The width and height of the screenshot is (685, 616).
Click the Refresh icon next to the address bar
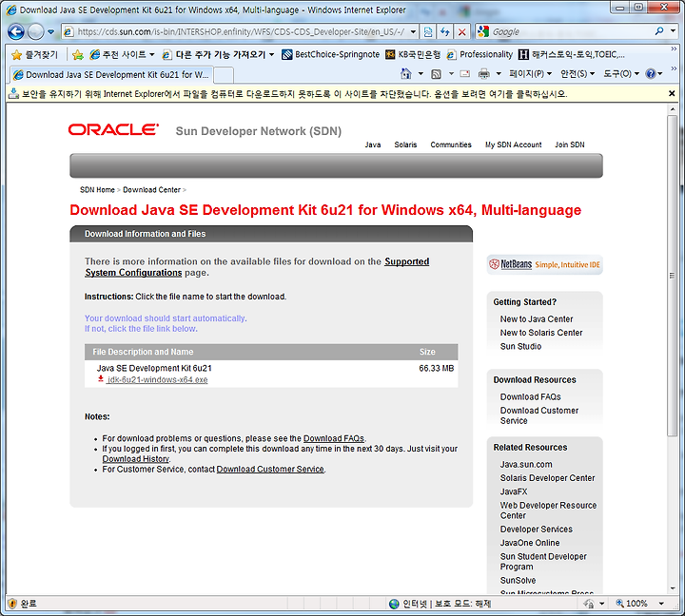tap(444, 31)
